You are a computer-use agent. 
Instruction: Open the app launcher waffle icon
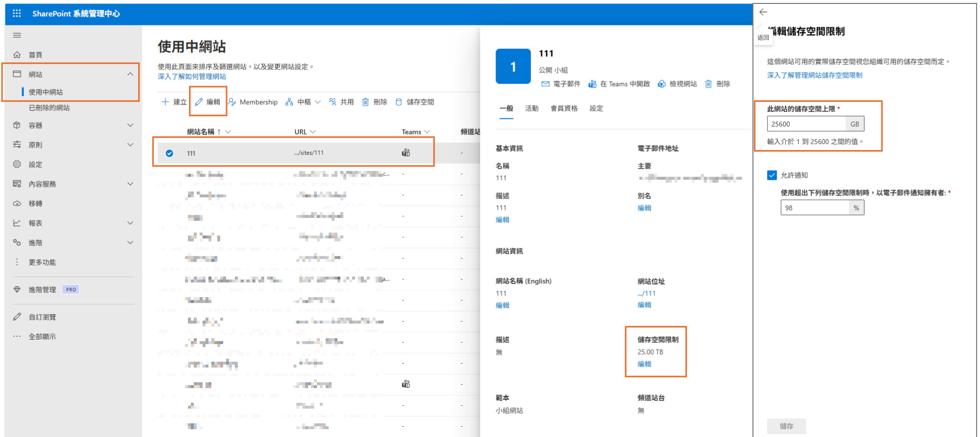17,13
